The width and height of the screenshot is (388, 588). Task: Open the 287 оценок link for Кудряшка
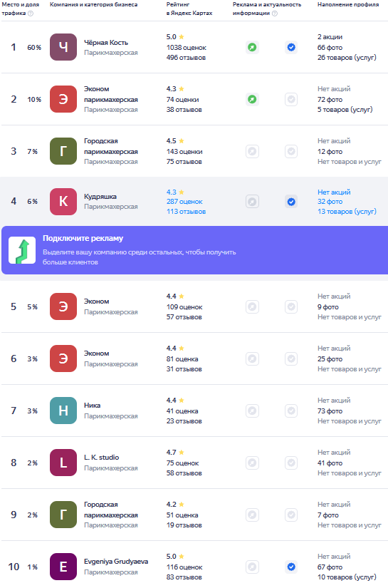pyautogui.click(x=184, y=202)
